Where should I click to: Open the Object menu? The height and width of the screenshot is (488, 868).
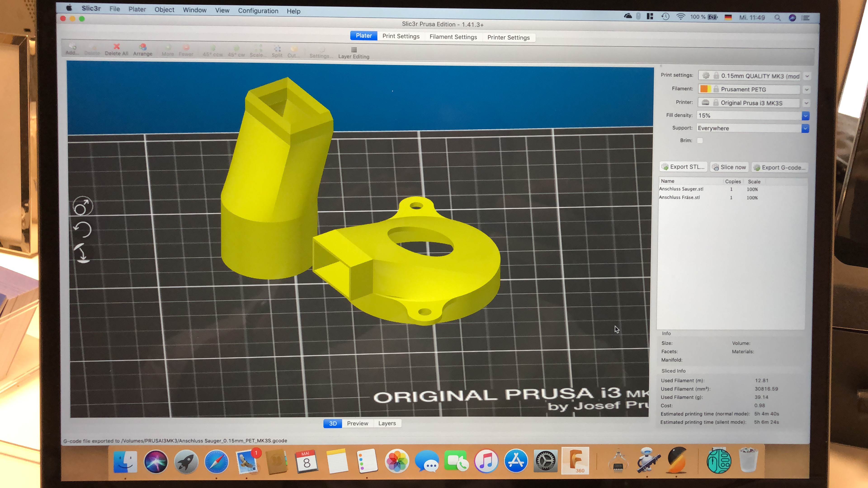[x=164, y=10]
